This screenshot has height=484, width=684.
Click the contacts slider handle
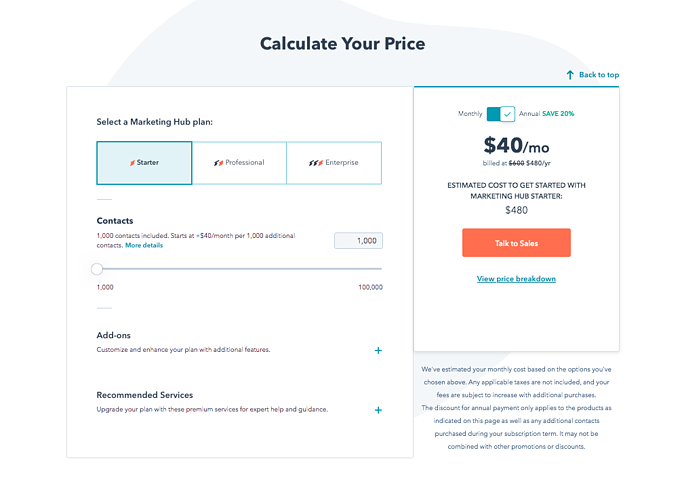(x=97, y=268)
